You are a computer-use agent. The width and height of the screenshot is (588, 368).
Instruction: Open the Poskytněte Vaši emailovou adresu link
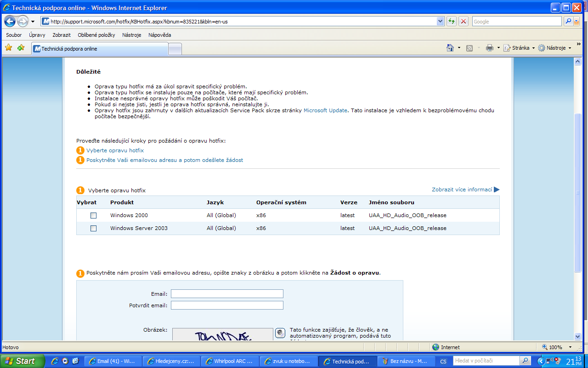164,160
